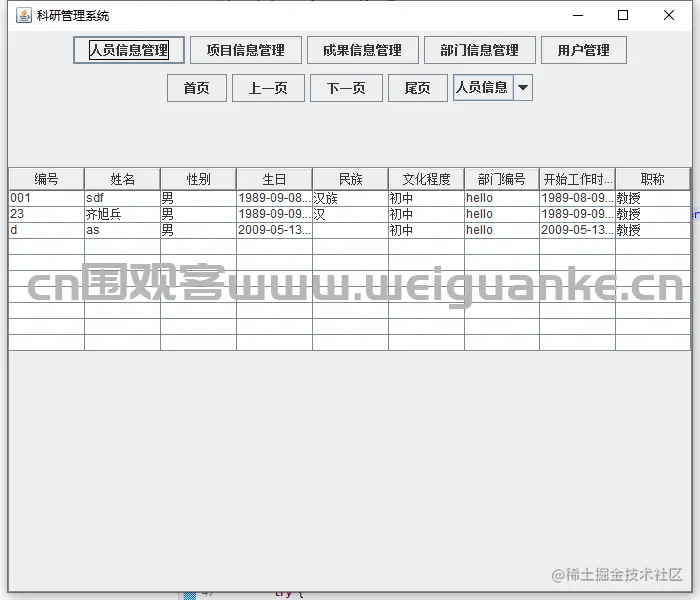Image resolution: width=700 pixels, height=600 pixels.
Task: Select birthday cell 2009-05-13...
Action: pyautogui.click(x=274, y=230)
